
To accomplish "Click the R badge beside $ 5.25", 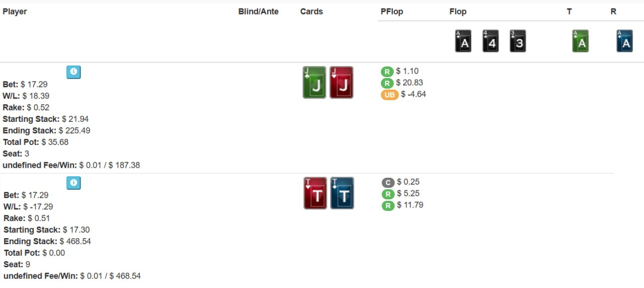I will click(x=388, y=194).
